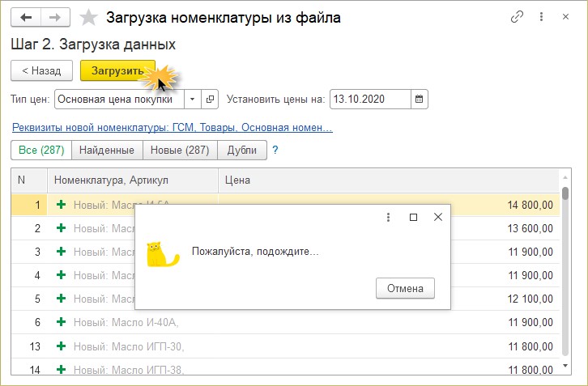Open the calendar picker for price date
588x386 pixels.
coord(419,99)
